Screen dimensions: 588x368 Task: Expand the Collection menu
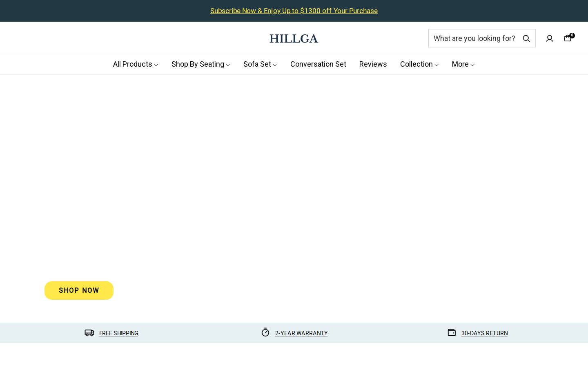tap(419, 64)
